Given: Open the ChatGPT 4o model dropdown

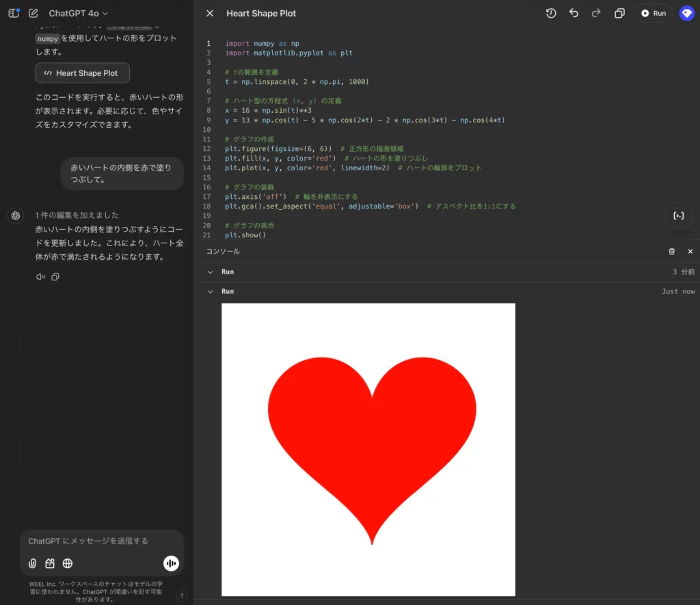Looking at the screenshot, I should [78, 14].
